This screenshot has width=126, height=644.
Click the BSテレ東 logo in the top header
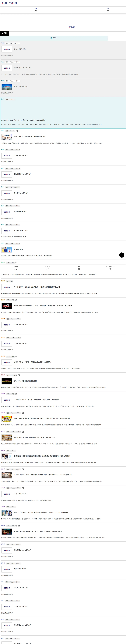[x=13, y=3]
